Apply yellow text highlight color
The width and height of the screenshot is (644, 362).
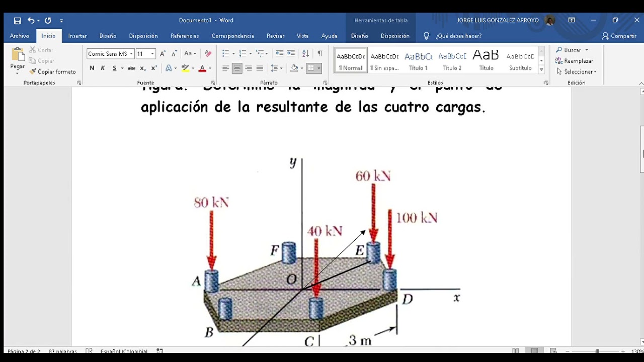pos(185,68)
